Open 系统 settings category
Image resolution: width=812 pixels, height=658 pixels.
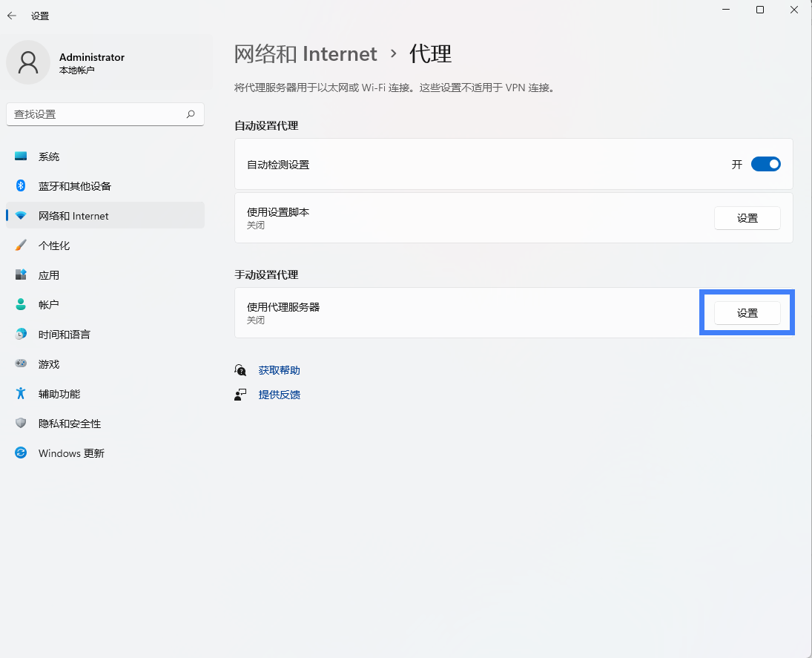point(105,157)
